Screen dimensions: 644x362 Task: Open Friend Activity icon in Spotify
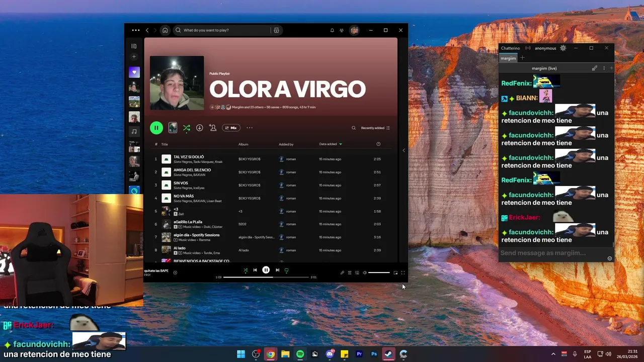pyautogui.click(x=342, y=30)
